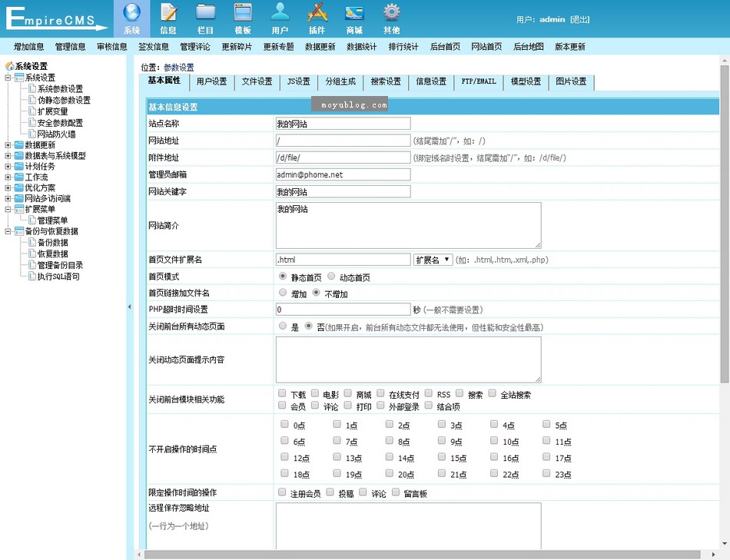This screenshot has height=560, width=730.
Task: Click the 管理员邮箱 input field
Action: pos(343,174)
